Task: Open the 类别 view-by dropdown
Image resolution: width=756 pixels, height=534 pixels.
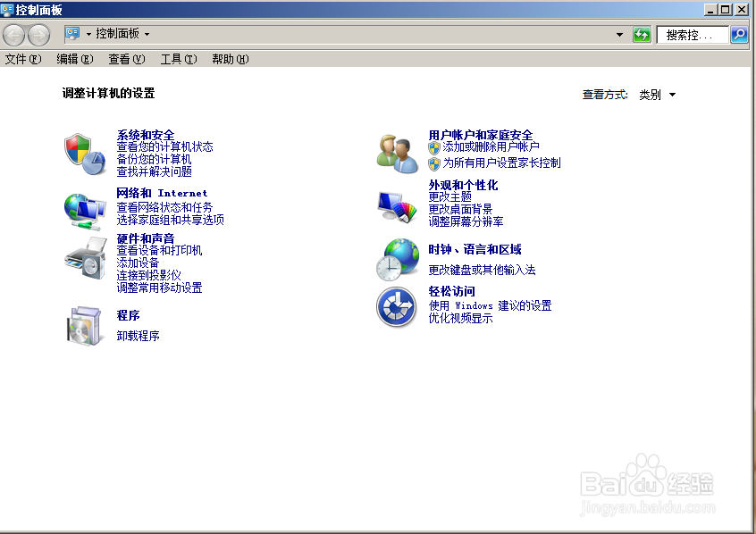Action: coord(657,95)
